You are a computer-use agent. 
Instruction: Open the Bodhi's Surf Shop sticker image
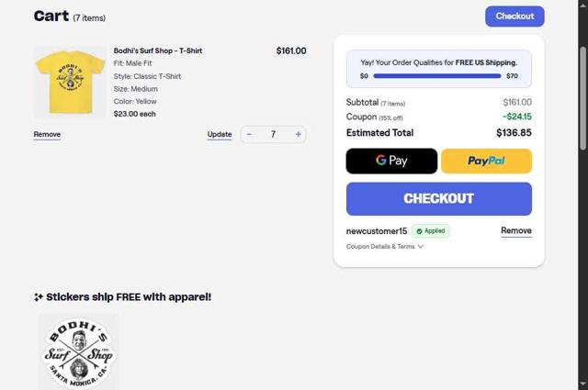point(79,351)
